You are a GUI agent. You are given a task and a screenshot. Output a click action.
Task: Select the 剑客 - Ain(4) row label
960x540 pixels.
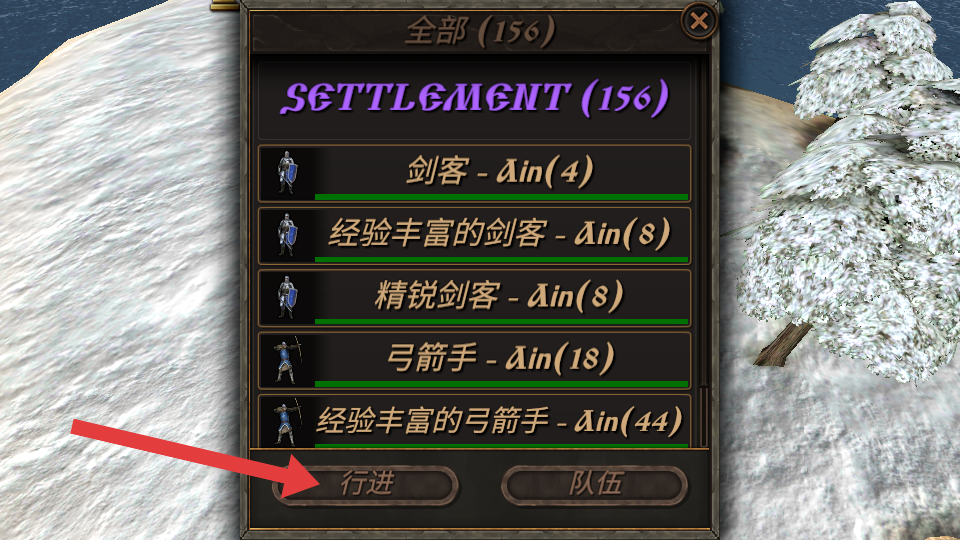click(500, 171)
